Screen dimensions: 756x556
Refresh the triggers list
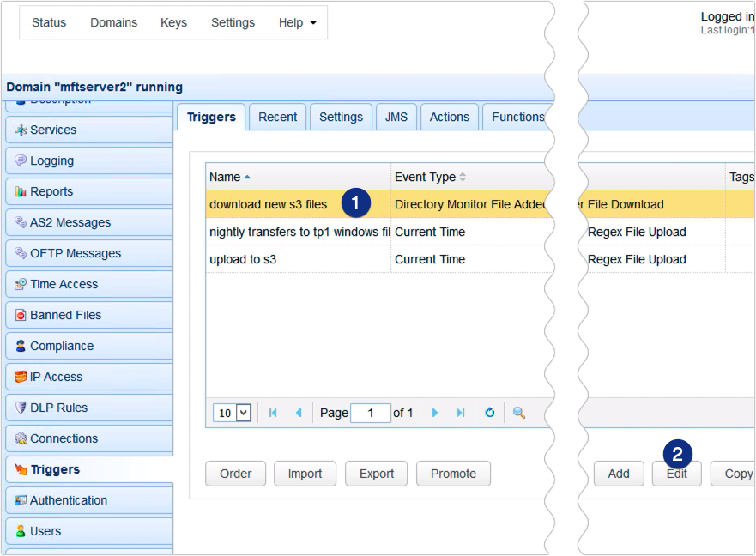(x=490, y=413)
